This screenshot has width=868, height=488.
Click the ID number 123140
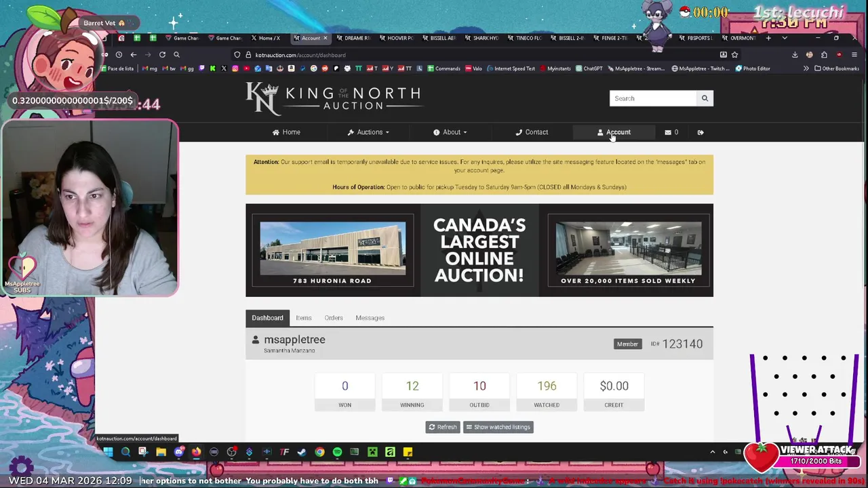pos(682,344)
